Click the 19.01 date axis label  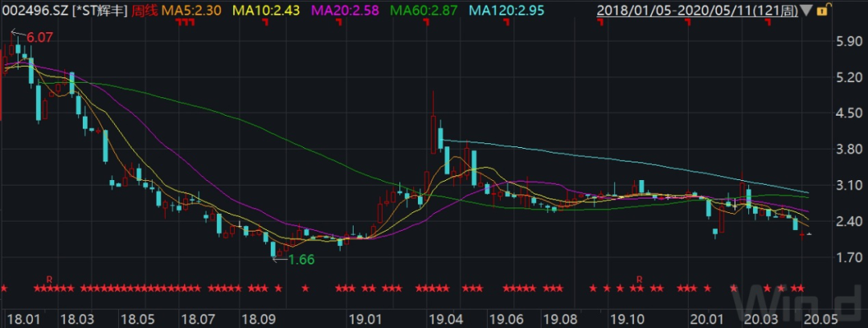click(x=367, y=319)
